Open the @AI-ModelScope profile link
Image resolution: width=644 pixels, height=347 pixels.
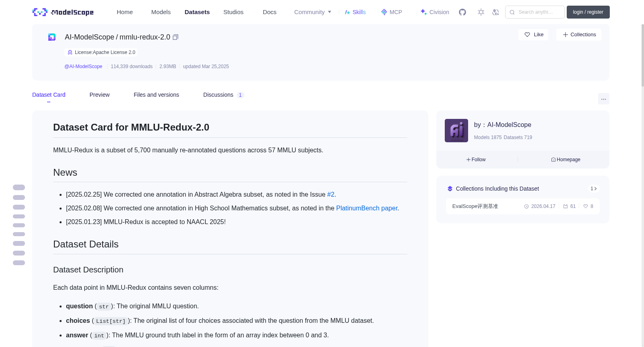click(83, 66)
